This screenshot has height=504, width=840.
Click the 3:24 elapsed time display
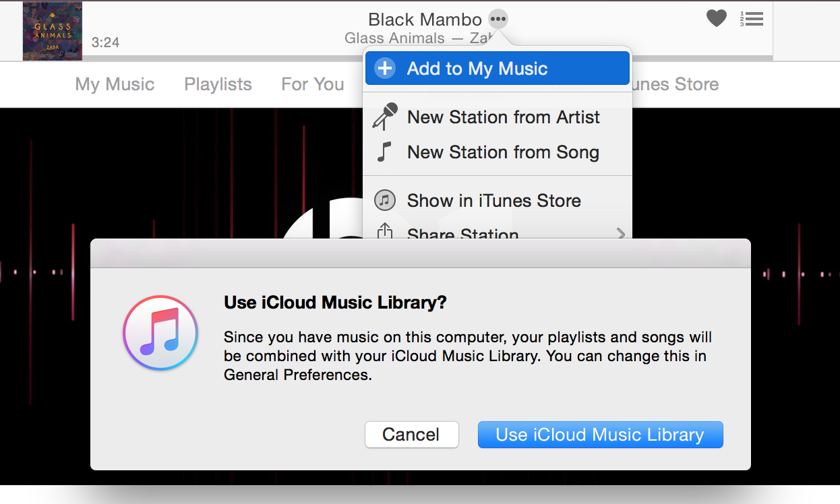105,42
